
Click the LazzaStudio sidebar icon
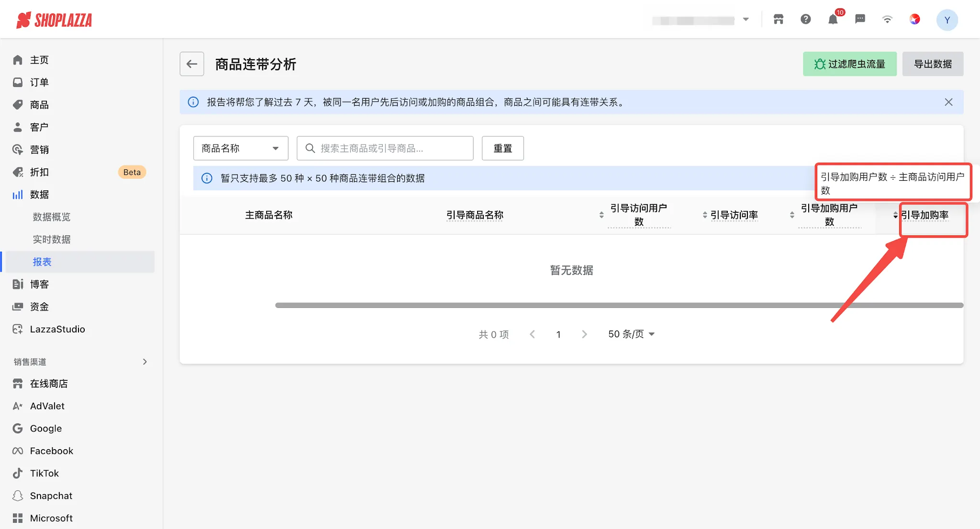[18, 329]
